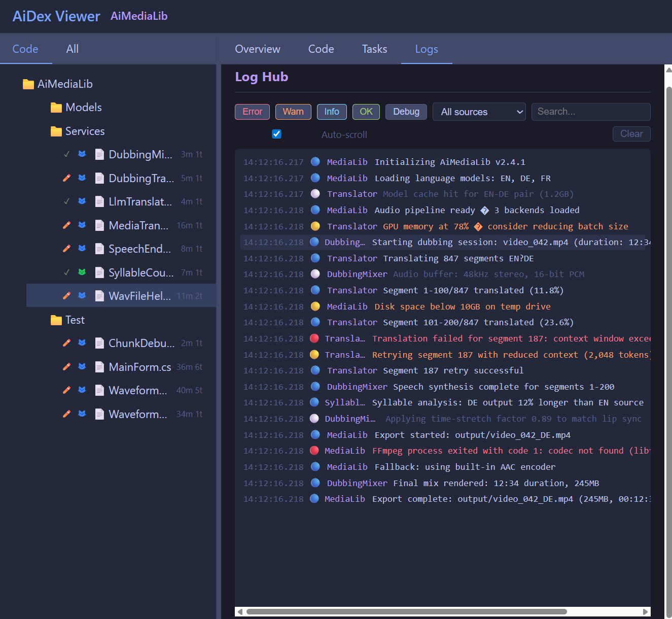This screenshot has height=619, width=672.
Task: Click inside the Search field
Action: coord(590,112)
